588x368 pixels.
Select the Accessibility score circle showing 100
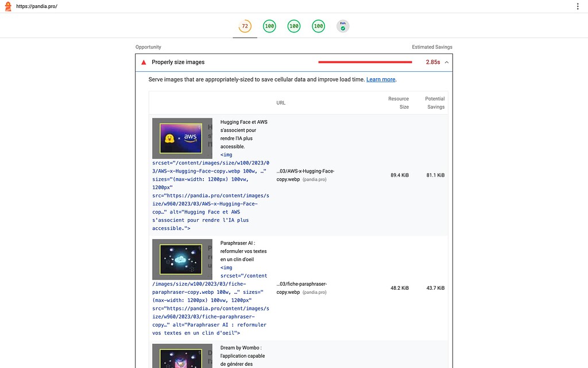[269, 26]
